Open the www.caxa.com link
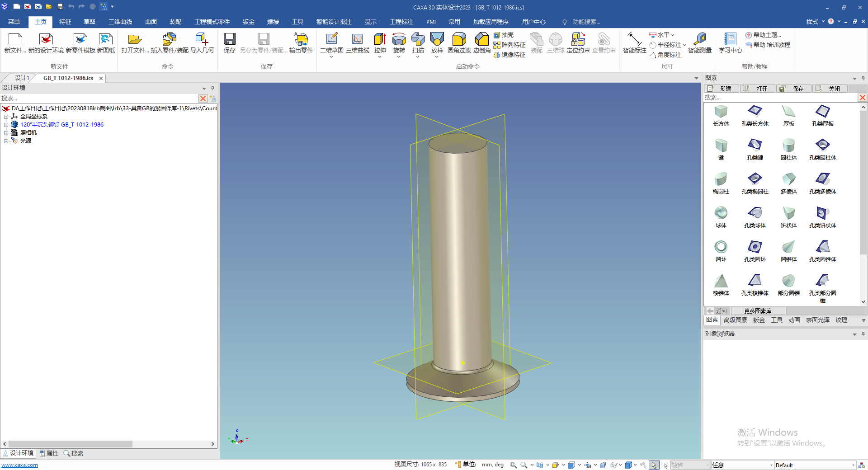The width and height of the screenshot is (868, 470). [20, 465]
